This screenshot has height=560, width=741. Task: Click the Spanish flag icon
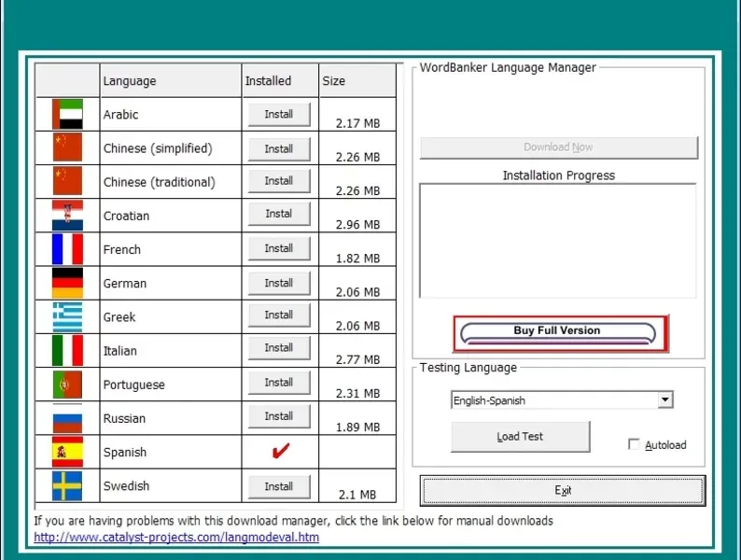pyautogui.click(x=67, y=452)
